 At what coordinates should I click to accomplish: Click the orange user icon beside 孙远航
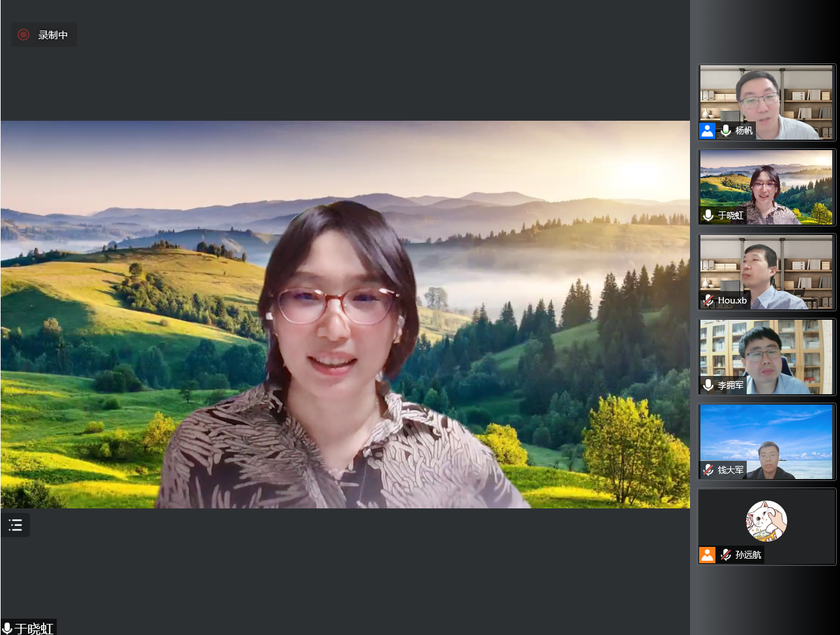(707, 555)
